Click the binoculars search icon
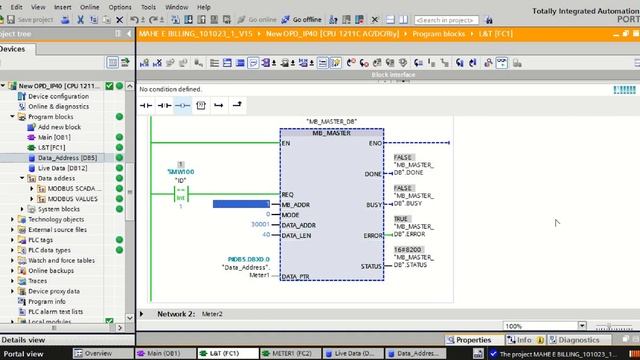 488,20
